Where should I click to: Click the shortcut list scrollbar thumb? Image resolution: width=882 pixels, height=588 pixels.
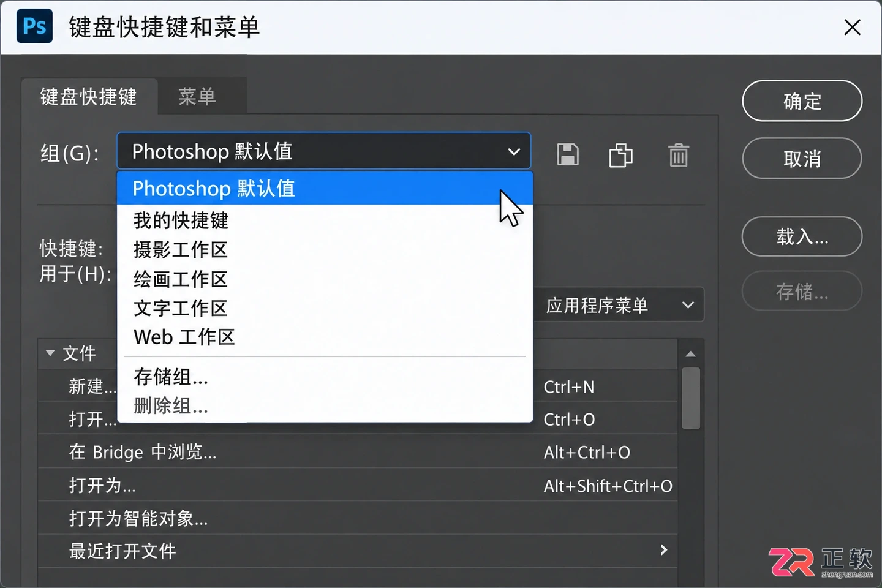click(x=691, y=398)
